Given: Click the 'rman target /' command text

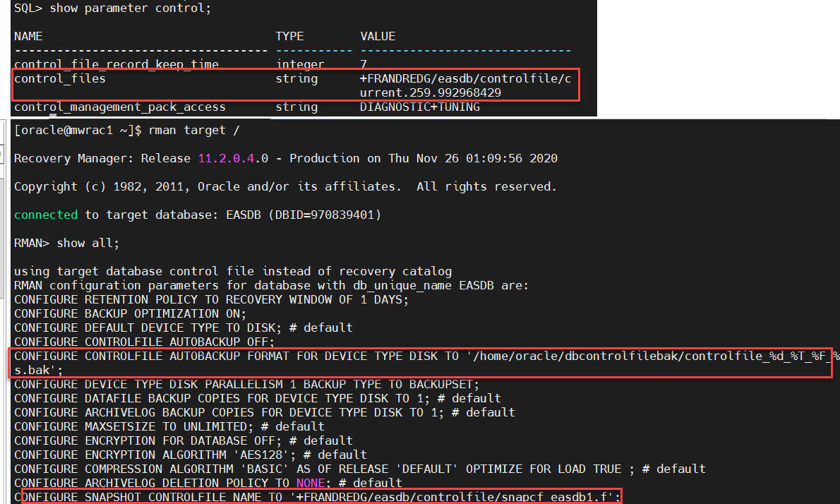Looking at the screenshot, I should pos(194,130).
